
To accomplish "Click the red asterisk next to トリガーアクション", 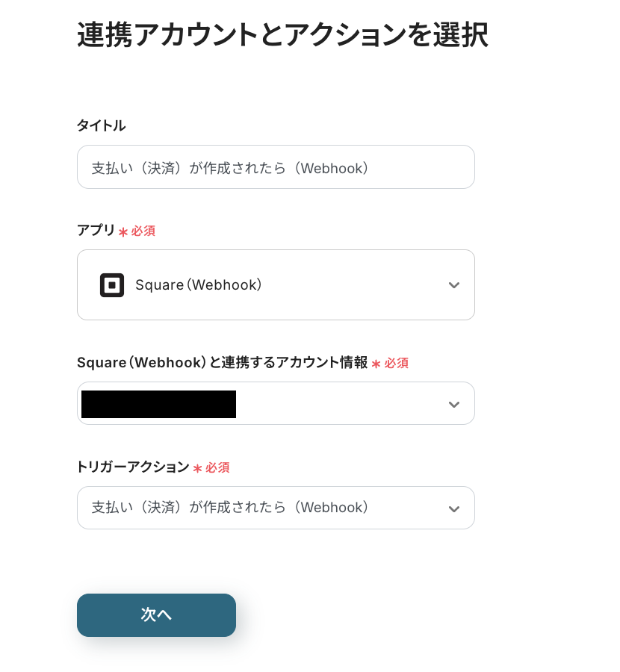I will (x=197, y=468).
